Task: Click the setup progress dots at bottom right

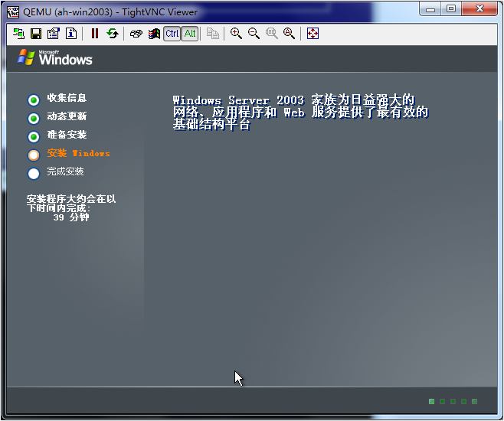Action: tap(453, 401)
